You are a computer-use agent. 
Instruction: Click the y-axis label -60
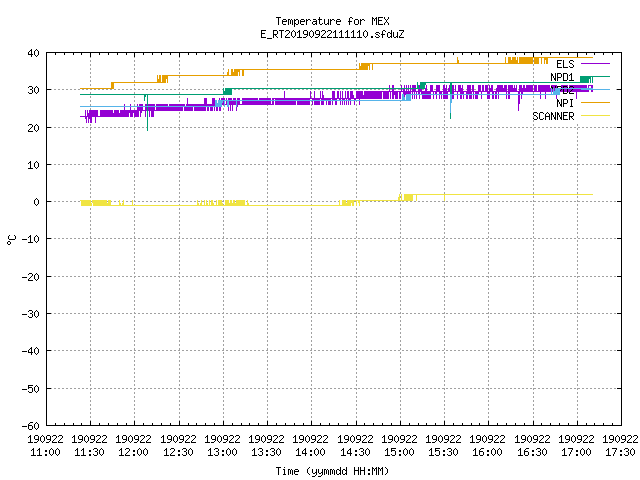(x=31, y=426)
